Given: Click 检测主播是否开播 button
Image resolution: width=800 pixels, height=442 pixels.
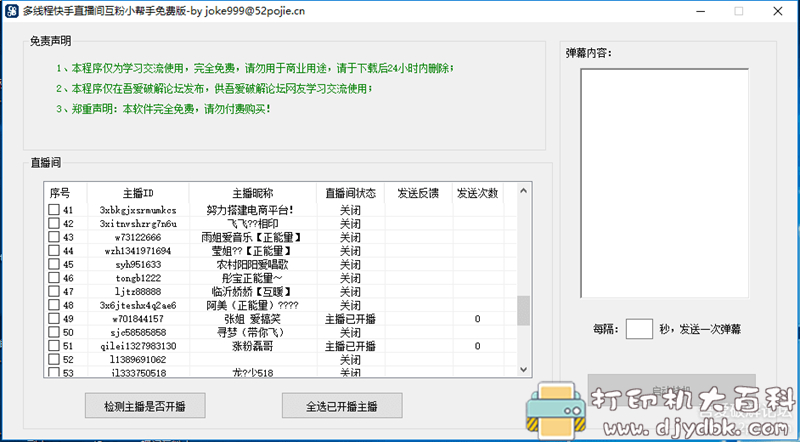Looking at the screenshot, I should pyautogui.click(x=145, y=406).
